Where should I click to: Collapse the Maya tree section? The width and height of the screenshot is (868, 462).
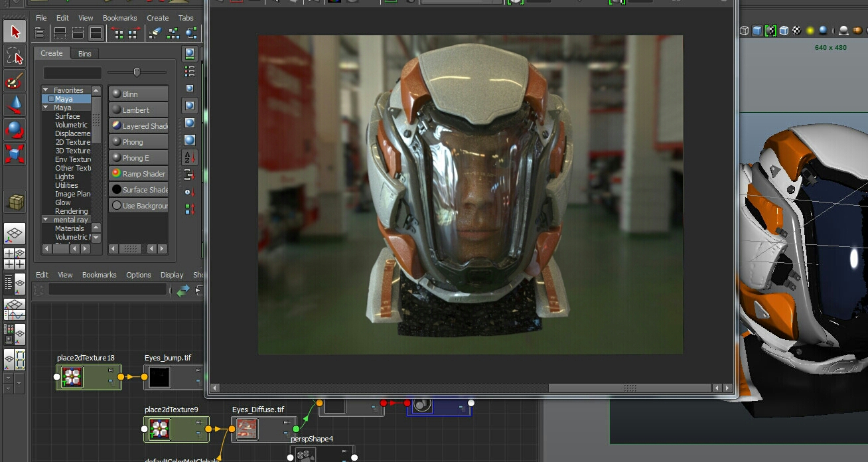[x=46, y=108]
